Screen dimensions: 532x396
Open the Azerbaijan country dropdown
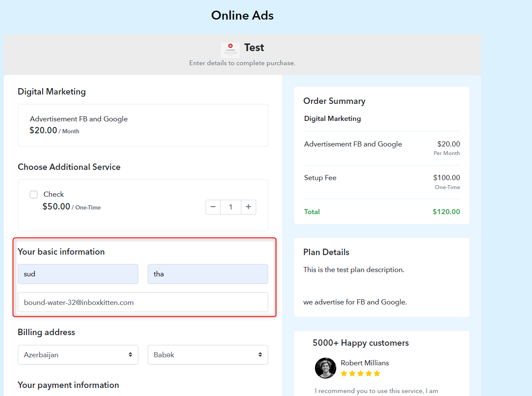(x=78, y=355)
